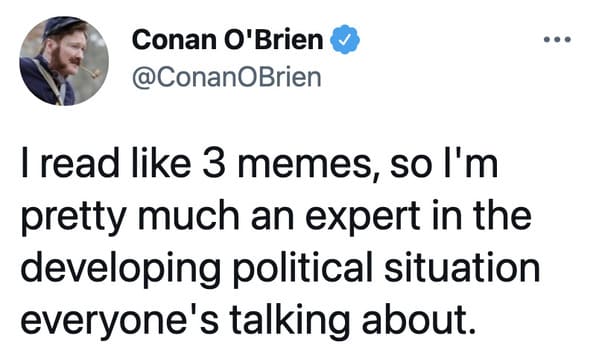This screenshot has width=599, height=362.
Task: Click the bold Conan O'Brien display name
Action: pos(227,40)
